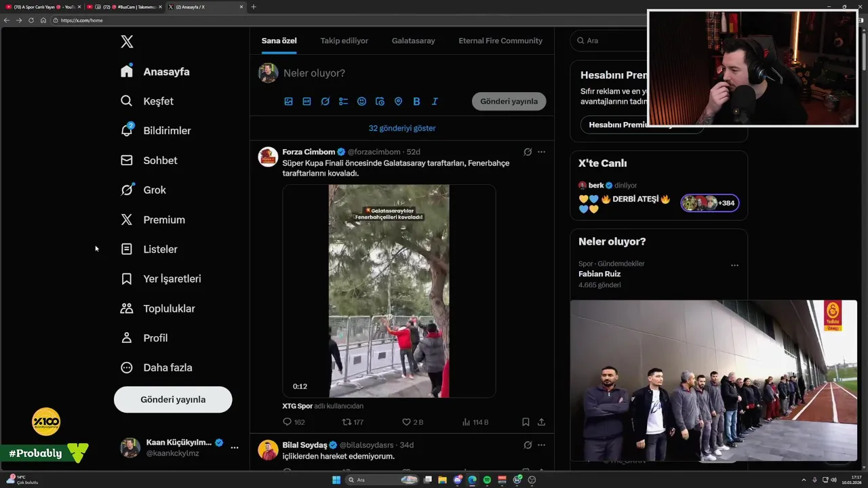Image resolution: width=868 pixels, height=488 pixels.
Task: Open Profil page
Action: (144, 338)
